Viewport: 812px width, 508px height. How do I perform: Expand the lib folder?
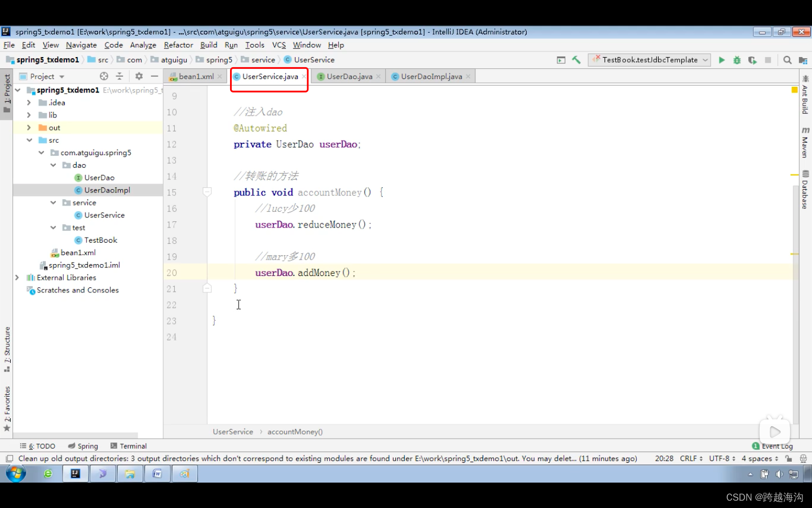pyautogui.click(x=29, y=115)
